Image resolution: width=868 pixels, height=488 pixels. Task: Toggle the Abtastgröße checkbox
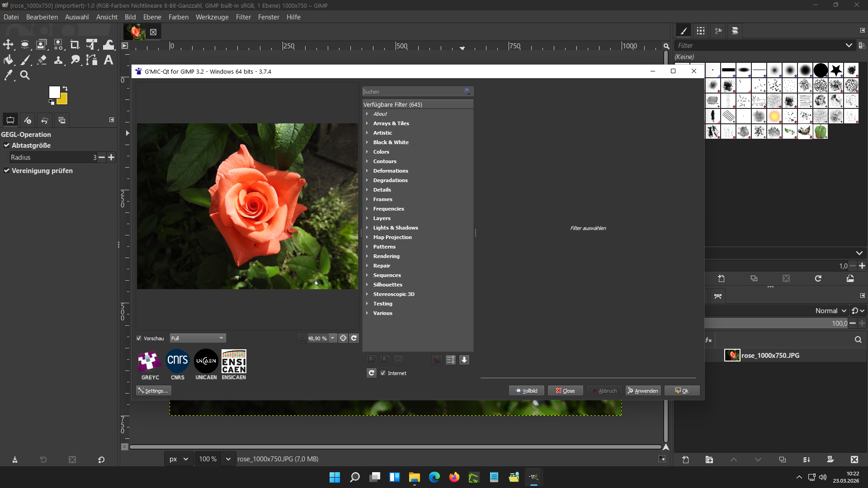(7, 145)
